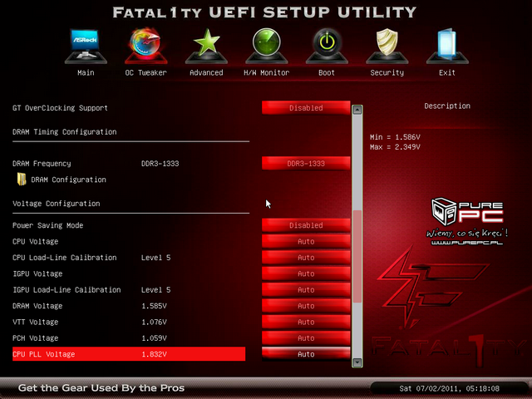Click the DDR3-1333 current frequency text
The image size is (532, 399).
160,164
